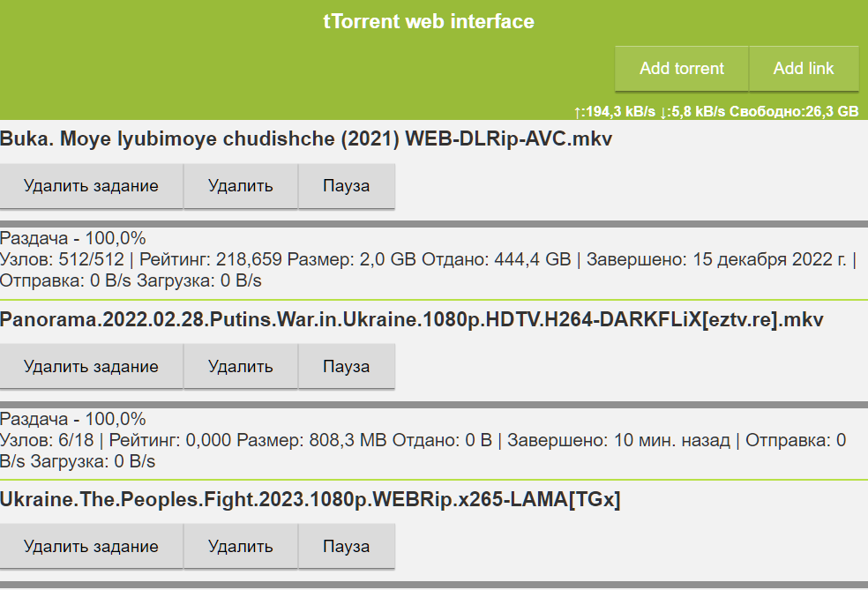Select the Buka WEB-DLRip-AVC.mkv title
Image resolution: width=868 pixels, height=590 pixels.
pos(306,138)
